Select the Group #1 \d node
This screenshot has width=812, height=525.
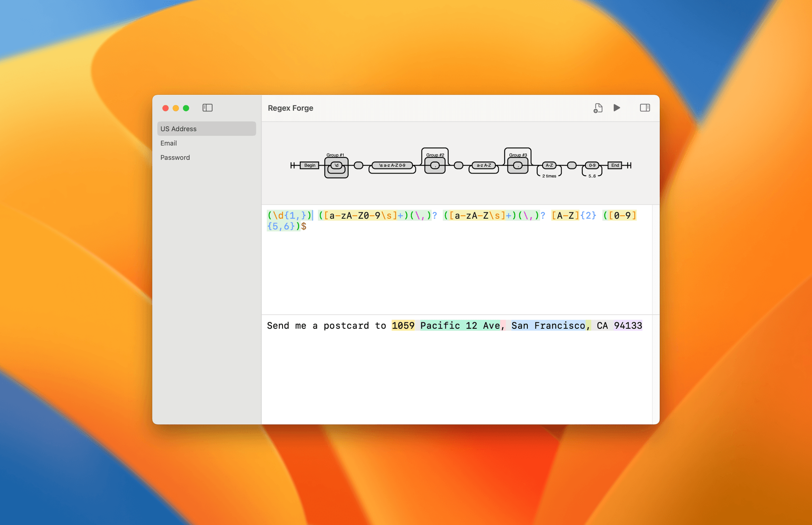coord(337,166)
